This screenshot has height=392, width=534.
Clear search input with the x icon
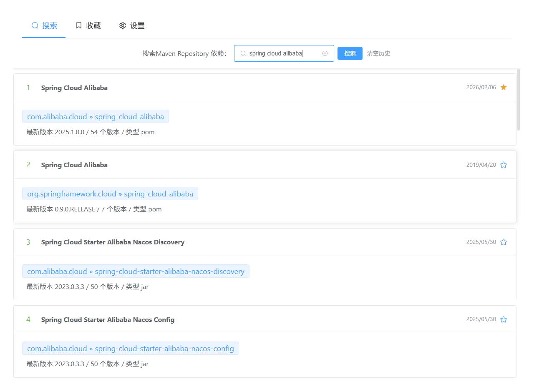[x=325, y=53]
